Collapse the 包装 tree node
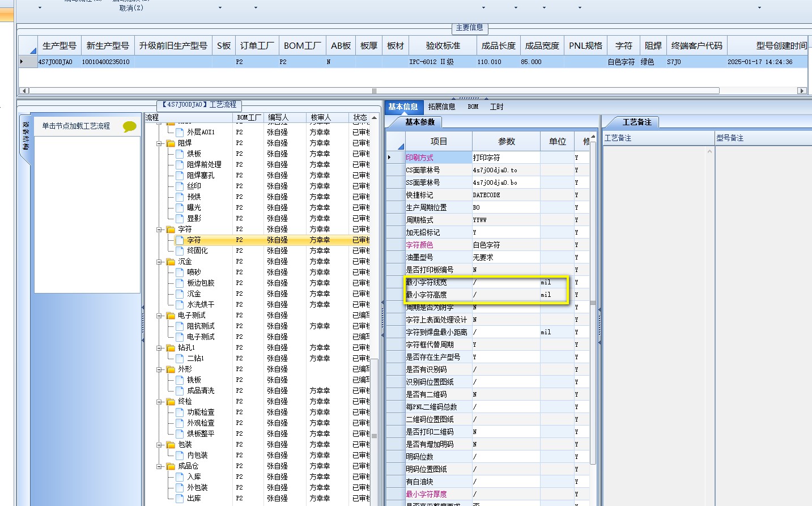812x506 pixels. 160,445
